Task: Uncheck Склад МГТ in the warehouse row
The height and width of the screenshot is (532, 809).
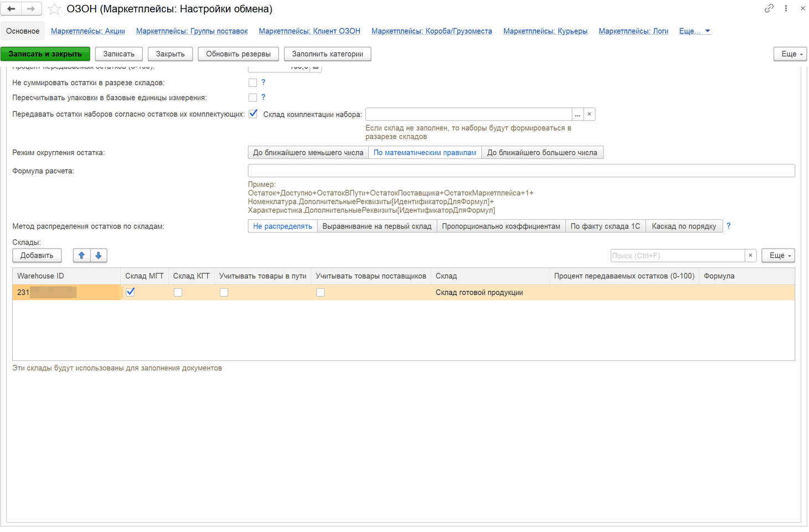Action: [130, 292]
